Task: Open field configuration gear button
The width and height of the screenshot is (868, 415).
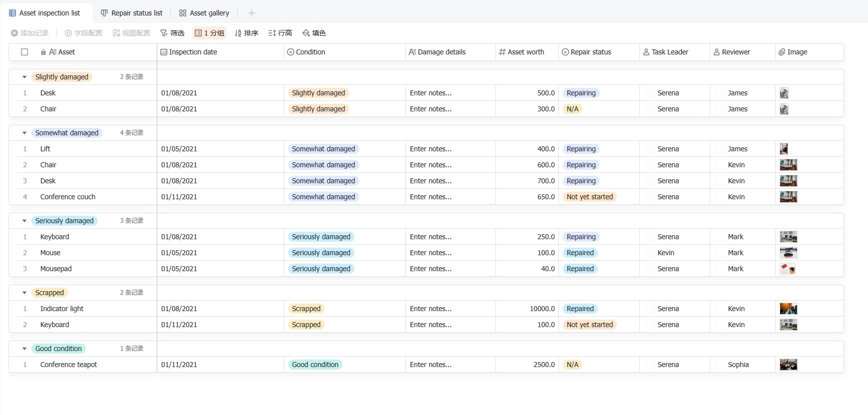Action: click(x=83, y=33)
